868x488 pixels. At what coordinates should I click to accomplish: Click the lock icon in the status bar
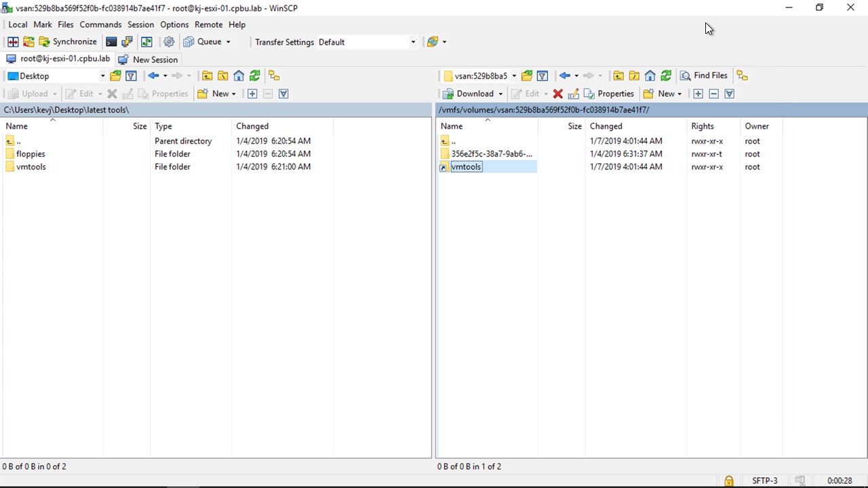pyautogui.click(x=728, y=481)
